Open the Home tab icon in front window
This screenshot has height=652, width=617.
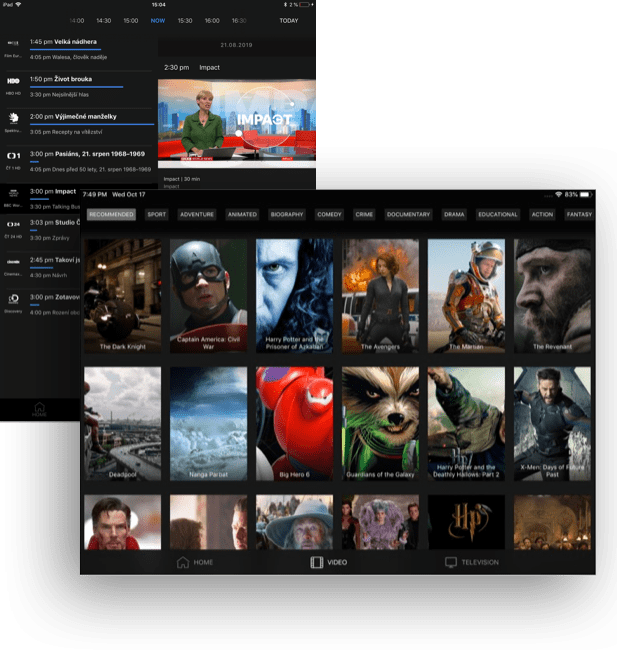(183, 562)
